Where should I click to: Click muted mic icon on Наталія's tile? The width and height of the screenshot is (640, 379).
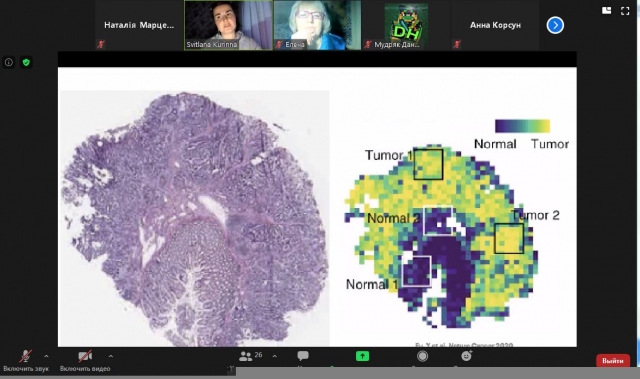click(x=100, y=44)
